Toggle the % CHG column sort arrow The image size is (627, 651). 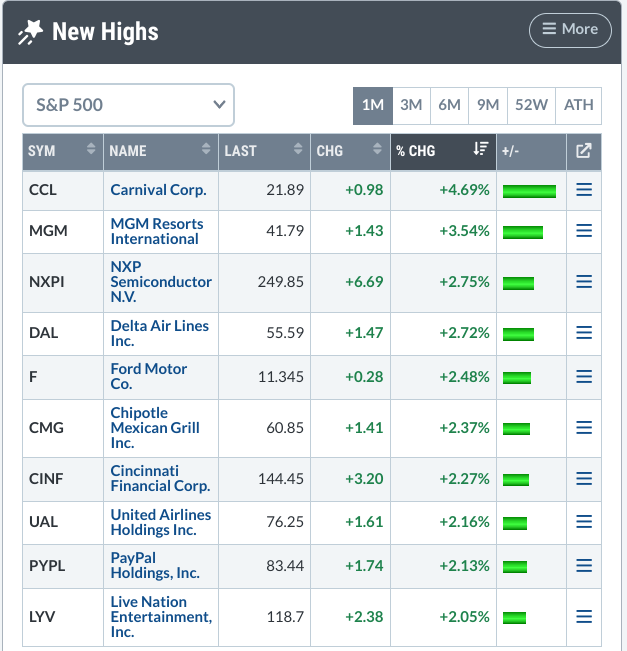(480, 149)
